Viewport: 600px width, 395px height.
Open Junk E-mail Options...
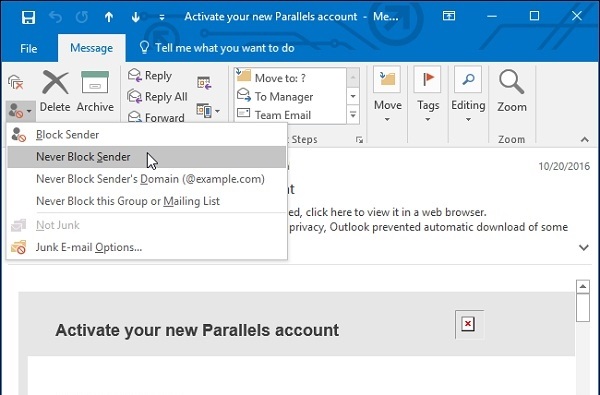click(147, 247)
